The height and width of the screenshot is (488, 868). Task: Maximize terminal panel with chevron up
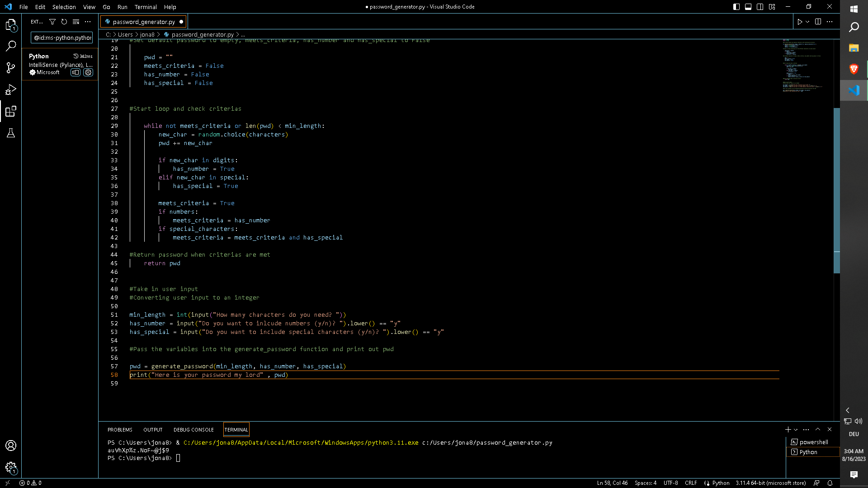(x=818, y=429)
